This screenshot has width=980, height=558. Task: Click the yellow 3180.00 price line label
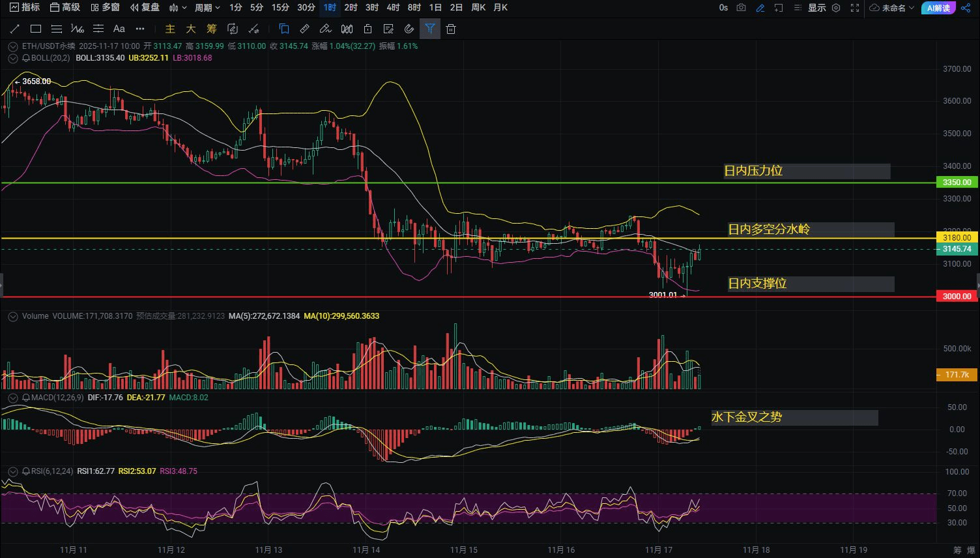[x=957, y=238]
